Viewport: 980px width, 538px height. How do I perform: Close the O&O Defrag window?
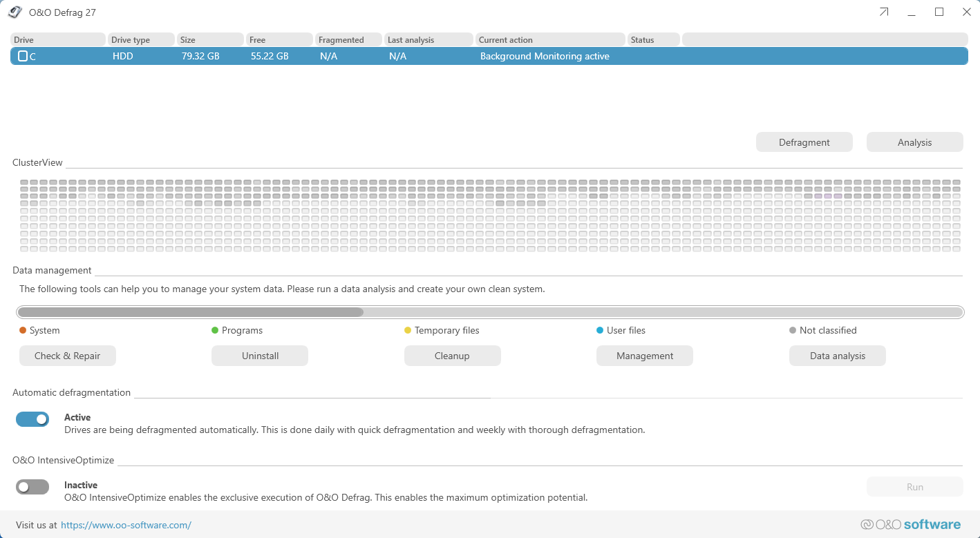(967, 12)
